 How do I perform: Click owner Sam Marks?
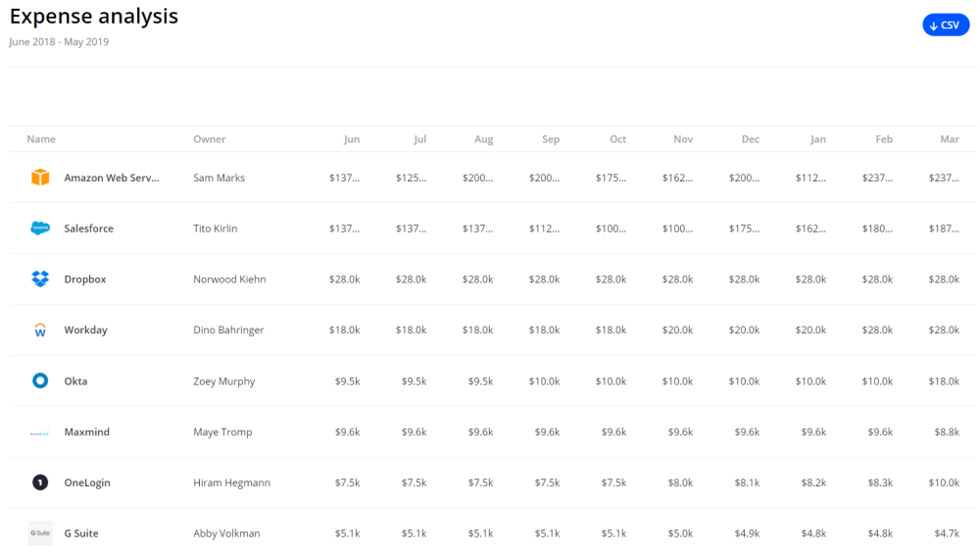click(x=219, y=177)
